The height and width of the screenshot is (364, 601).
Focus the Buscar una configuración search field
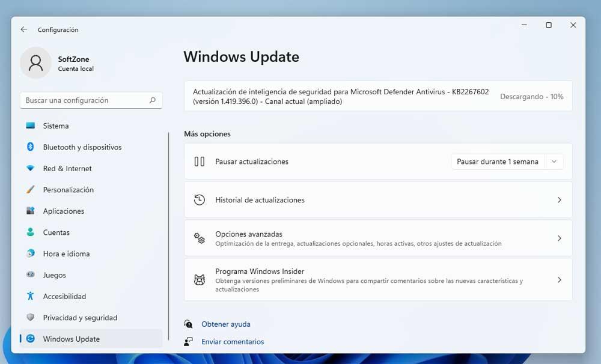(x=91, y=100)
